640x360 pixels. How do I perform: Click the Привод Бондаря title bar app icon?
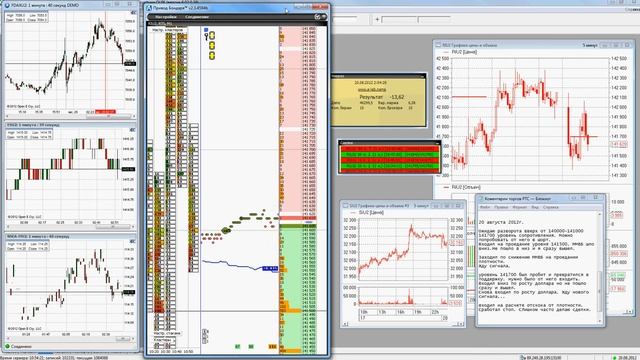coord(149,8)
